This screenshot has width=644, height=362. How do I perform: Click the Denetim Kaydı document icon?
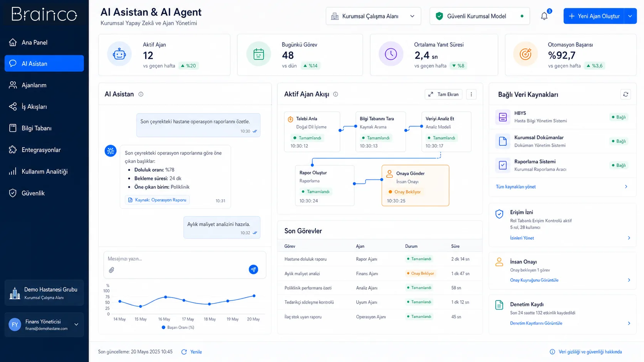point(499,305)
